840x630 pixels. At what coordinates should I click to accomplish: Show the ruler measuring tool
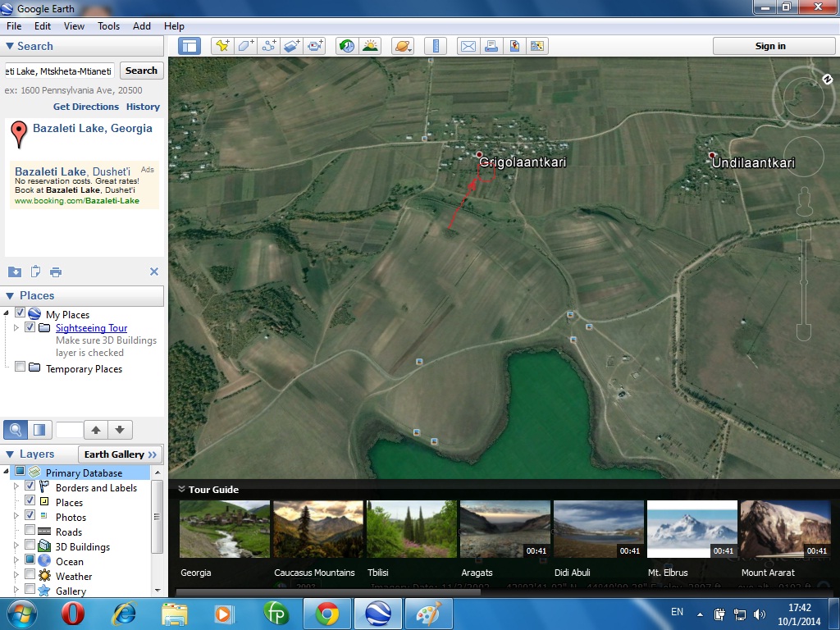coord(436,46)
